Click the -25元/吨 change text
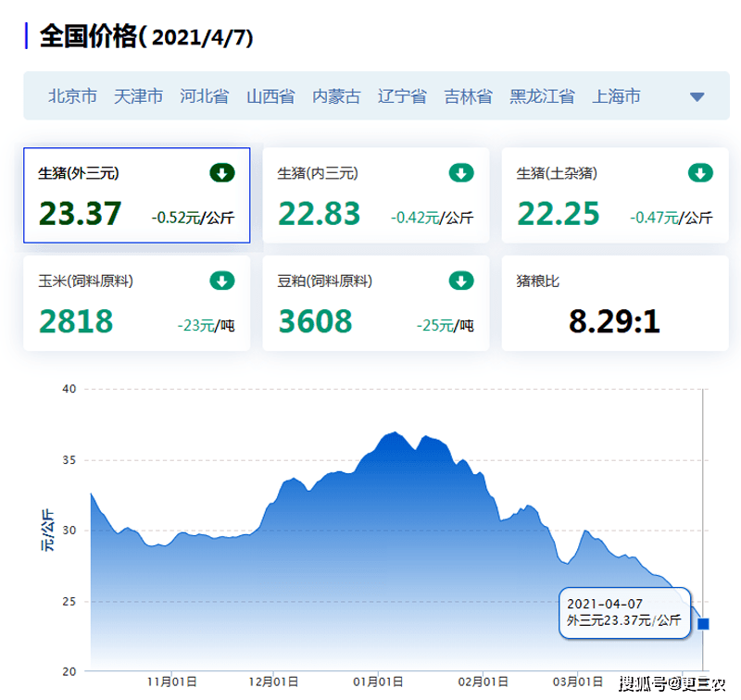 (446, 325)
